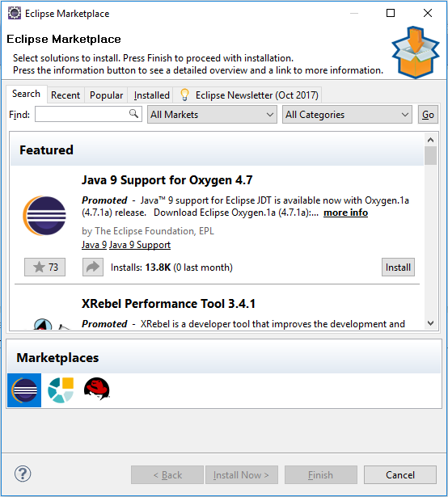Select the teal and yellow marketplace icon
Viewport: 448px width, 497px height.
pos(61,390)
